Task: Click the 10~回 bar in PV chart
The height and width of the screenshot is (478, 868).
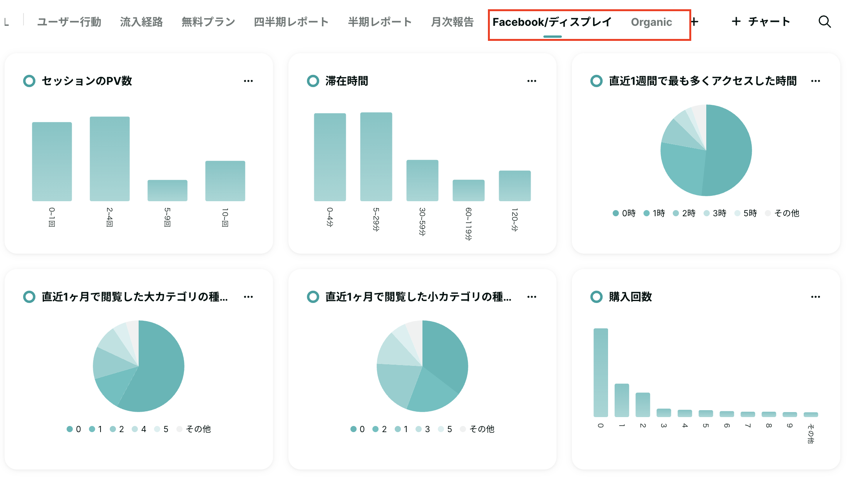Action: point(225,181)
